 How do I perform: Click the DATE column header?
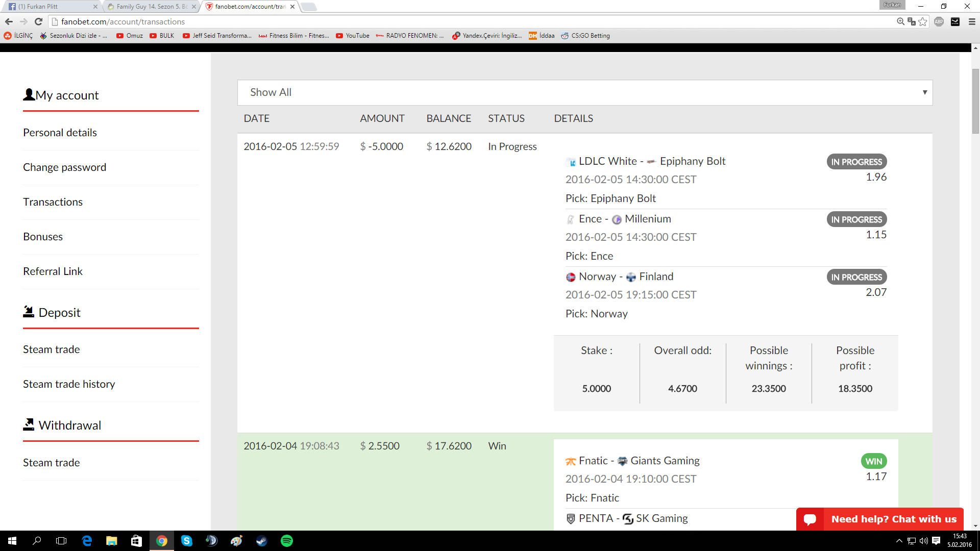point(257,118)
